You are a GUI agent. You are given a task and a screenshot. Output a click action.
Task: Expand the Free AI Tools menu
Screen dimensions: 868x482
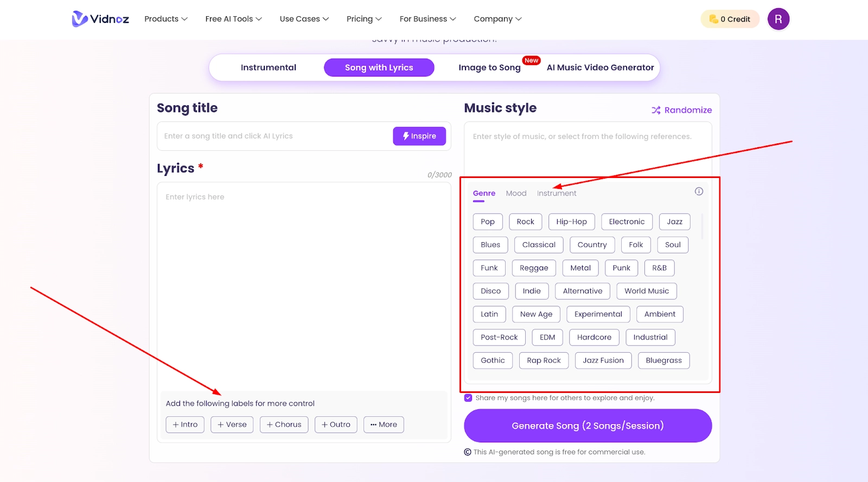(233, 19)
